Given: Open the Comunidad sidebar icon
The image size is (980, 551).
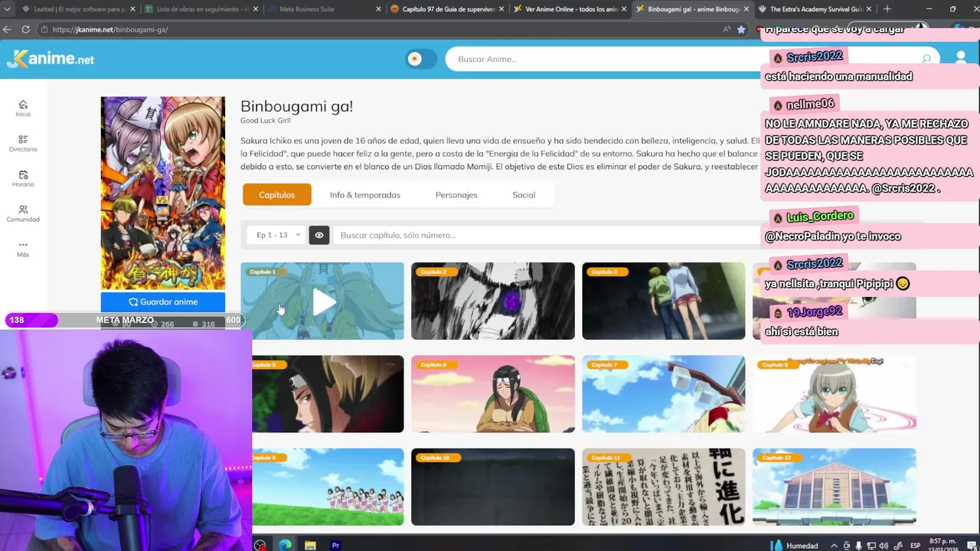Looking at the screenshot, I should click(23, 214).
